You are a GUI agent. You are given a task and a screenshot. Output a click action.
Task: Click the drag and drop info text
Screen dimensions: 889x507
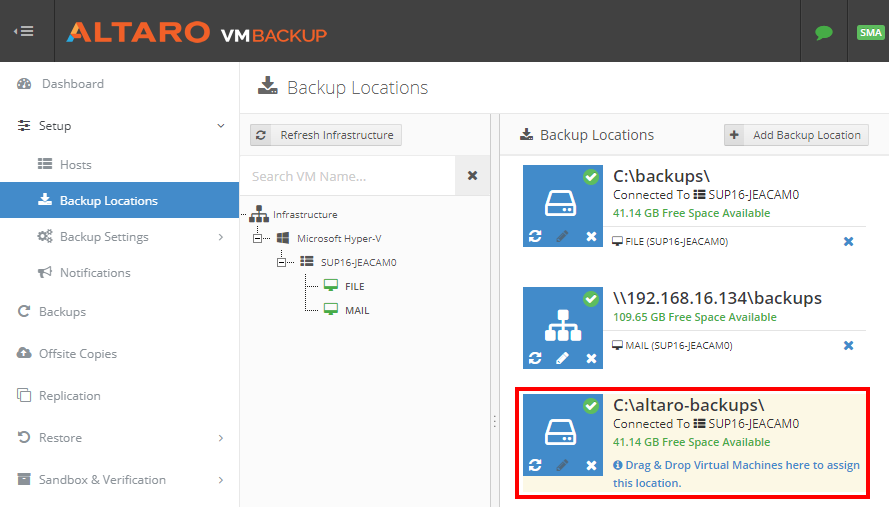736,474
